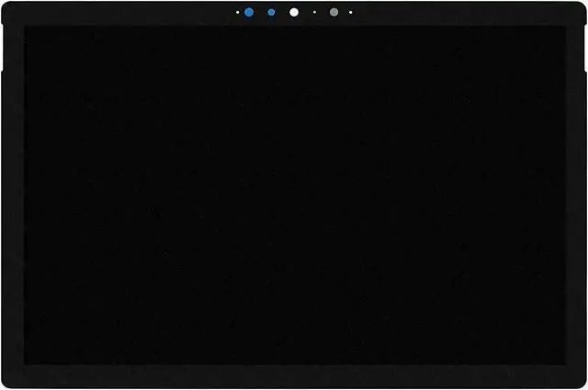
Task: Click the top-left corner of the display area
Action: 25,28
